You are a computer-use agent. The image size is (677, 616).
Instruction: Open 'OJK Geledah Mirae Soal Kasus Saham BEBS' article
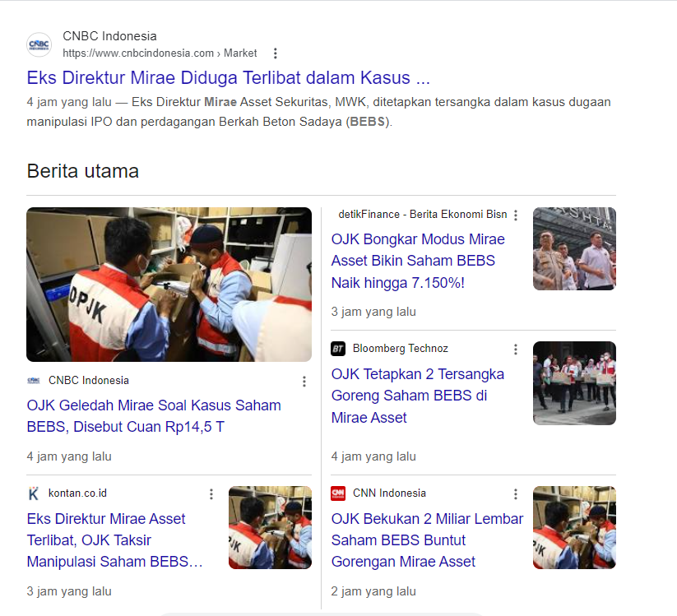[154, 415]
